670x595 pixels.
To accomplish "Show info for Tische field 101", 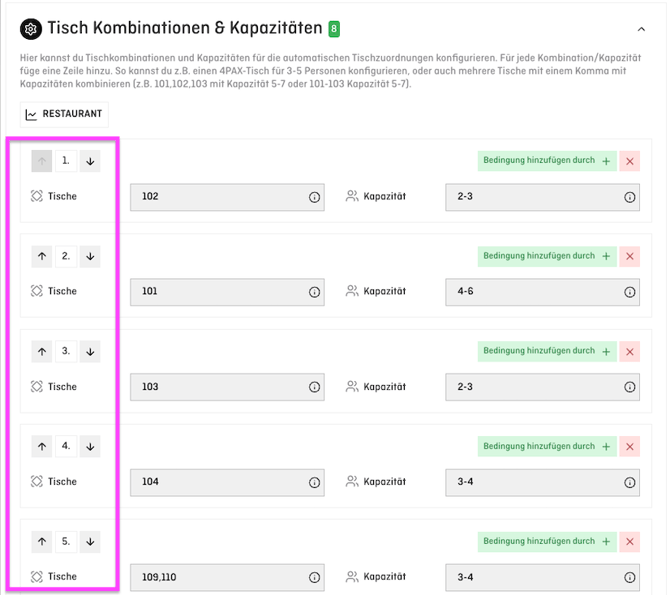I will (x=314, y=292).
